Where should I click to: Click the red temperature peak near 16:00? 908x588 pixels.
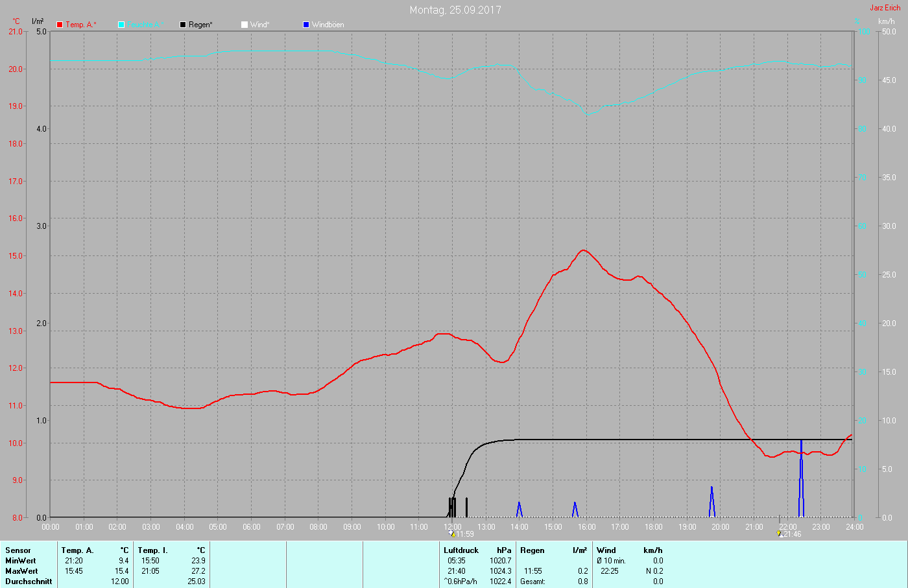(583, 250)
